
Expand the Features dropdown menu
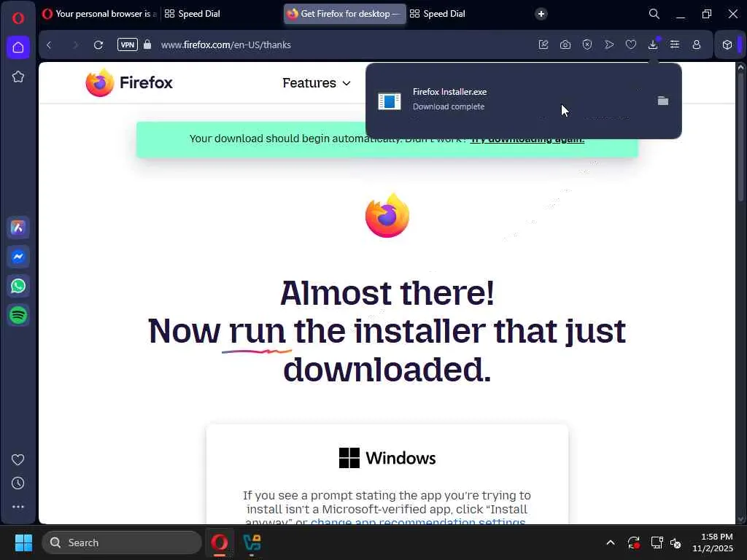click(317, 83)
